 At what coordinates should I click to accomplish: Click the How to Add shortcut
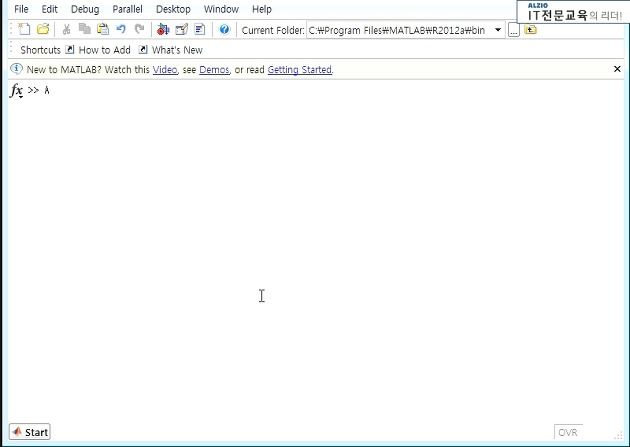tap(98, 50)
